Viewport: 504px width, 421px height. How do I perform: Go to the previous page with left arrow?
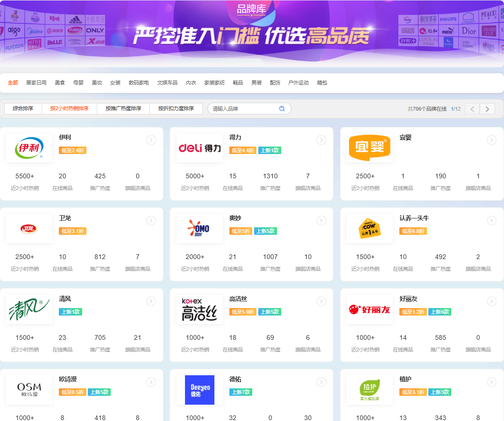472,109
